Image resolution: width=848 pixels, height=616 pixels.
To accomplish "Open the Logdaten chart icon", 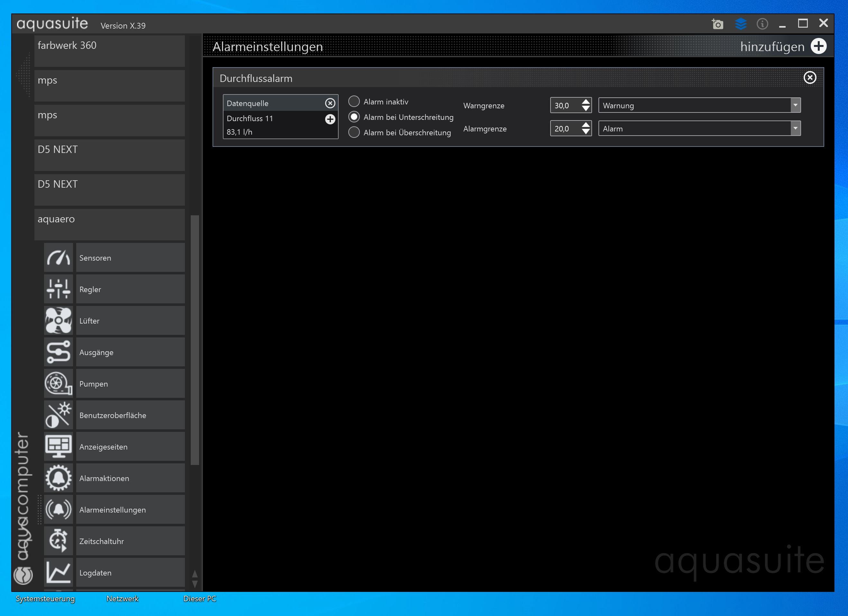I will coord(58,572).
